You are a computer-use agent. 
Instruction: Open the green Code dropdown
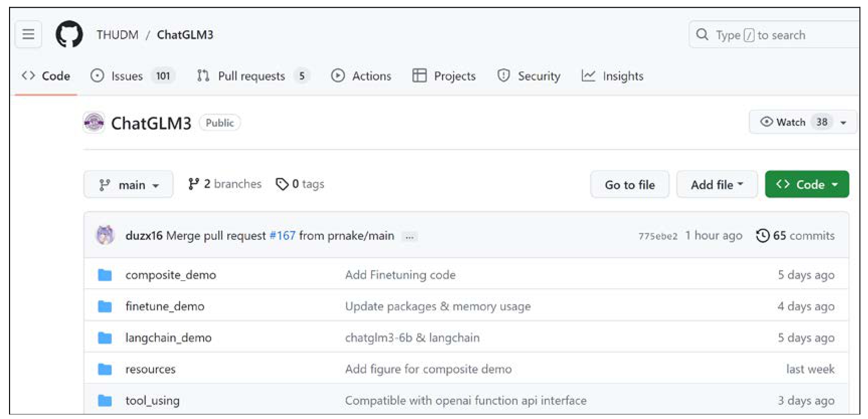pos(807,185)
